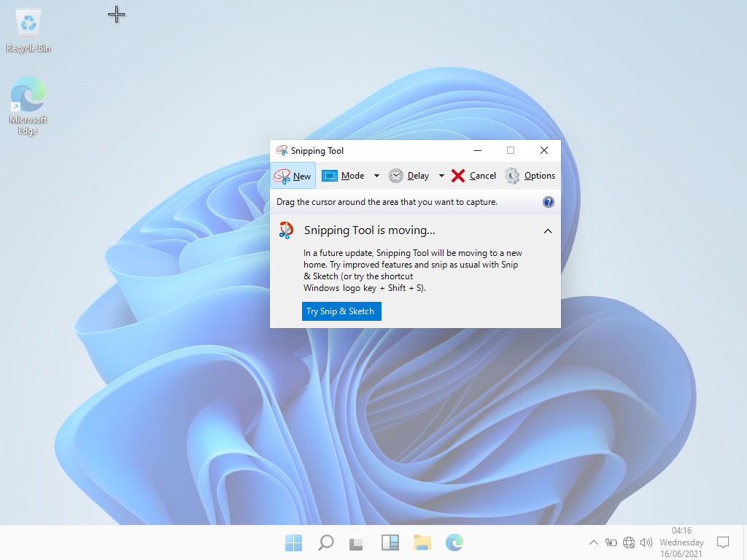Click the battery power tray icon

coord(611,542)
